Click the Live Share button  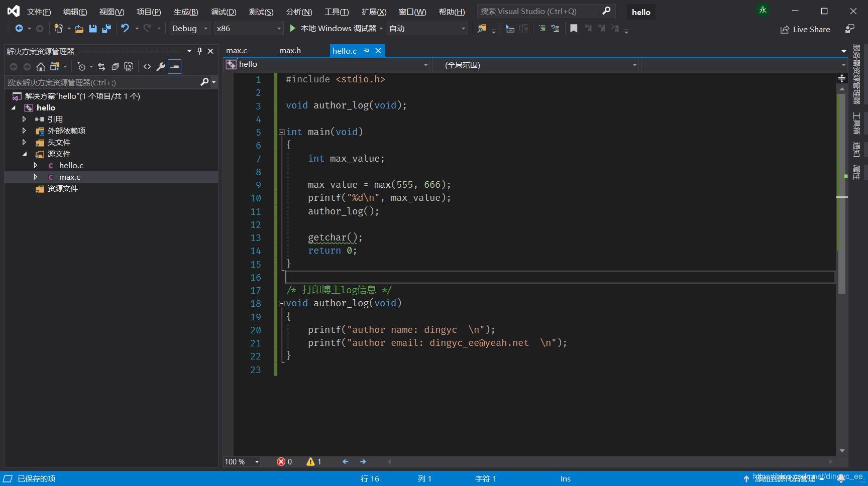click(x=805, y=30)
